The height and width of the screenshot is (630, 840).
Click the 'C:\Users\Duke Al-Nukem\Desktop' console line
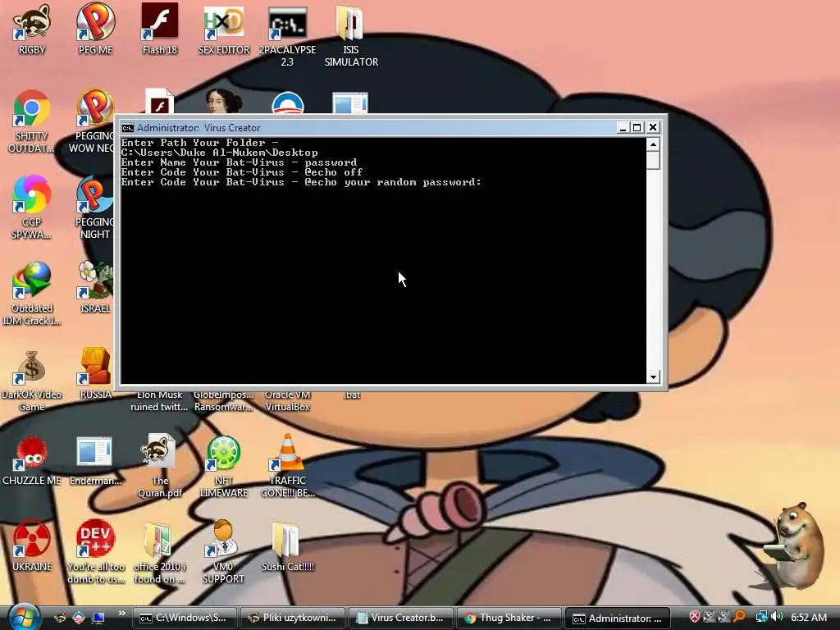[x=220, y=153]
